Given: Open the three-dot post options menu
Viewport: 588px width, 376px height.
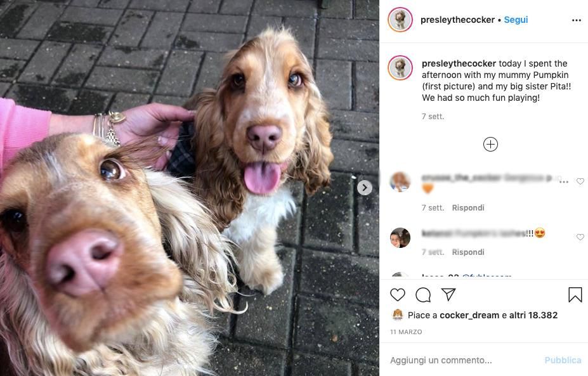Looking at the screenshot, I should tap(577, 20).
